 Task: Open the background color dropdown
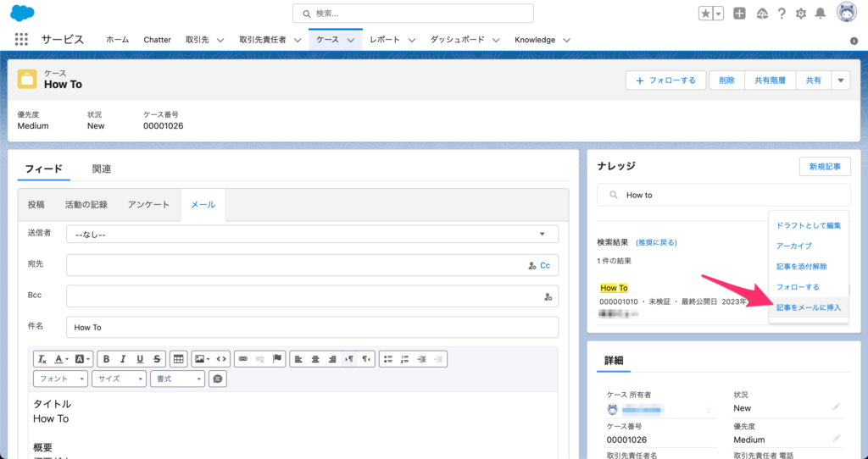pos(82,359)
